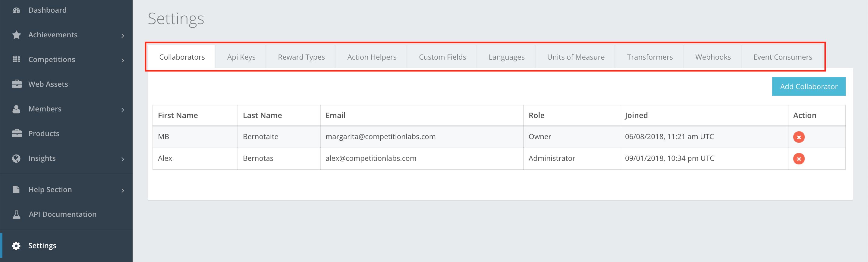Click the Competitions grid icon
The height and width of the screenshot is (262, 868).
pyautogui.click(x=16, y=60)
